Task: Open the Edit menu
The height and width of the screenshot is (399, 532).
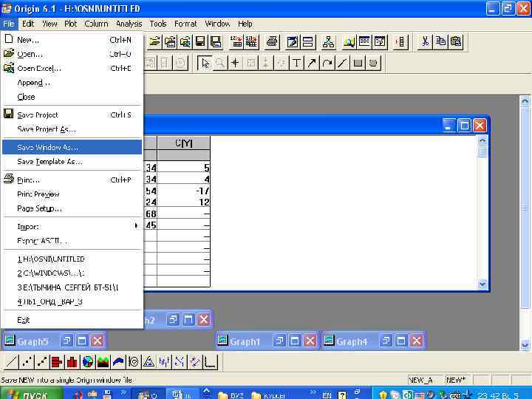Action: 28,24
